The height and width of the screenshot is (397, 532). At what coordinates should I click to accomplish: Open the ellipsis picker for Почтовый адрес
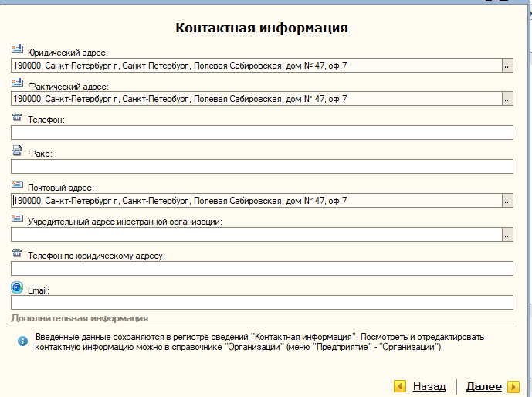click(507, 201)
